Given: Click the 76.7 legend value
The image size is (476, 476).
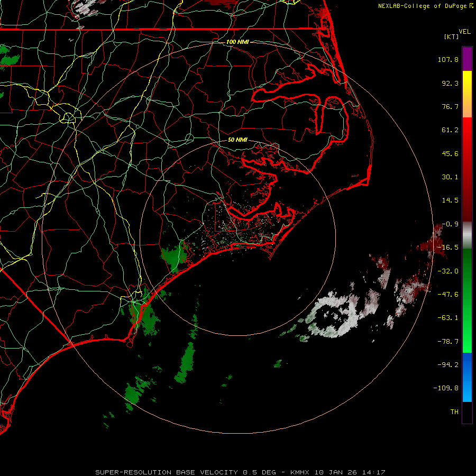Looking at the screenshot, I should [x=450, y=106].
